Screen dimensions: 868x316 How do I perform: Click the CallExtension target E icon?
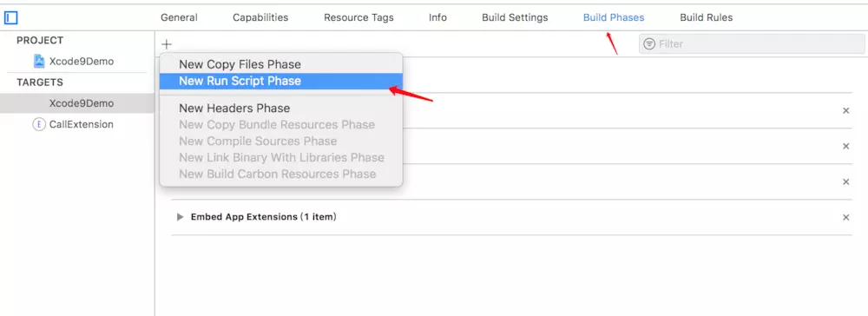coord(39,124)
